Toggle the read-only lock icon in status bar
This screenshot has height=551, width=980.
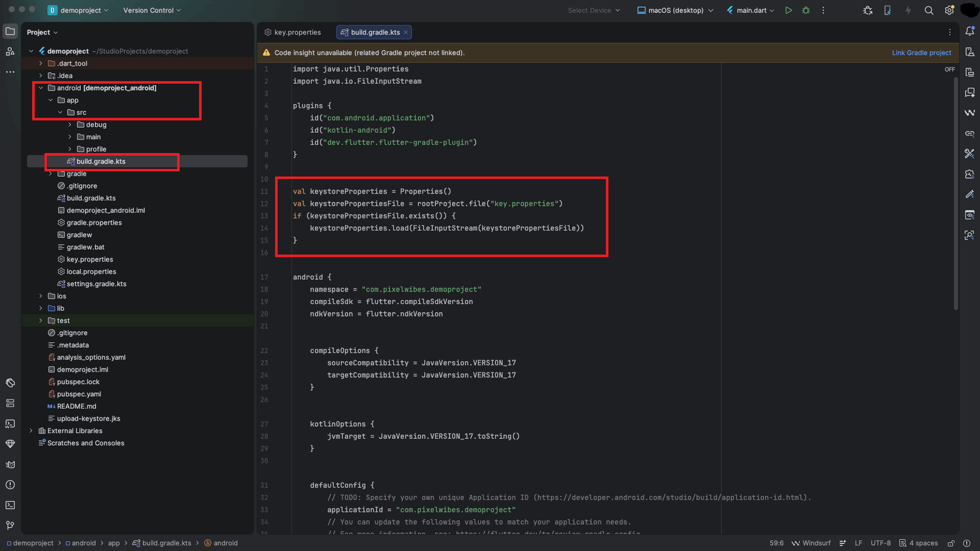pos(951,543)
